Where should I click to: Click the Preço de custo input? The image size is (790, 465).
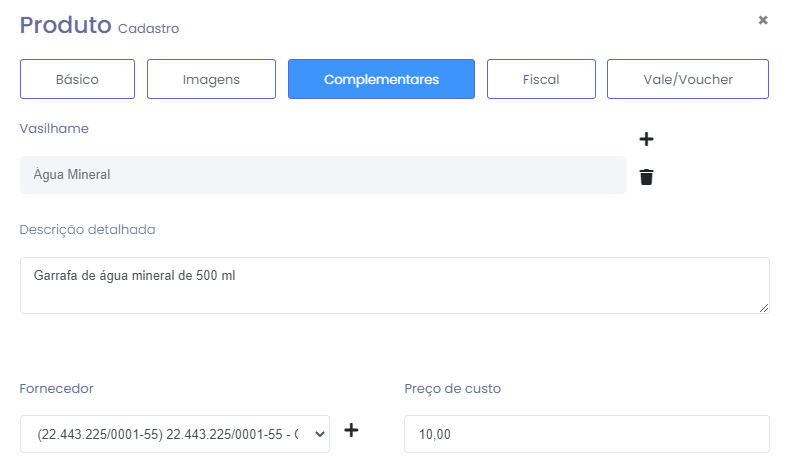(x=586, y=434)
